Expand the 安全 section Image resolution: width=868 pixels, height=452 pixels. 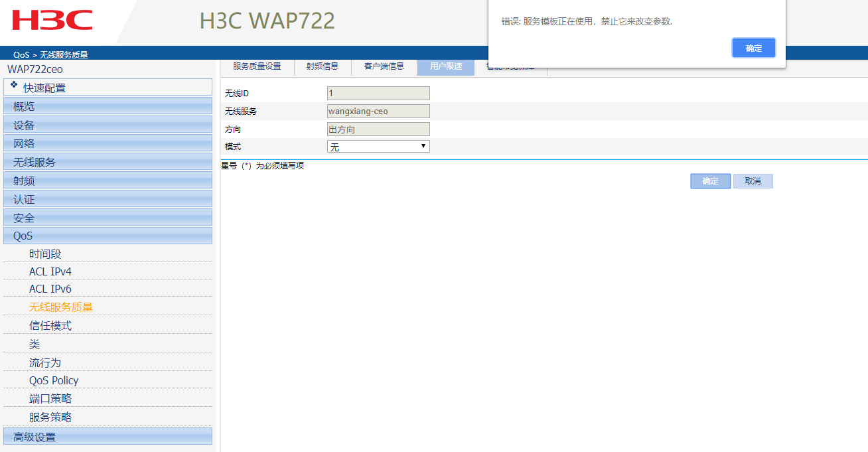[x=108, y=217]
